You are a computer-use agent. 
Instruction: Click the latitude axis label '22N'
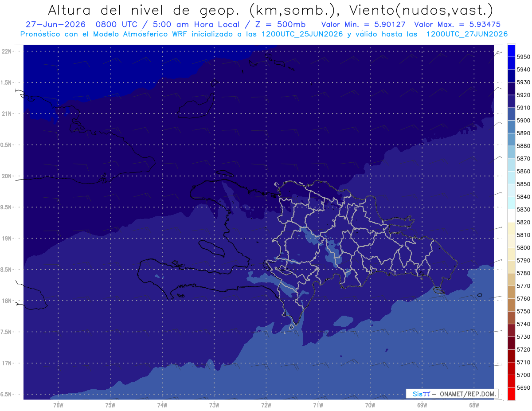[7, 51]
